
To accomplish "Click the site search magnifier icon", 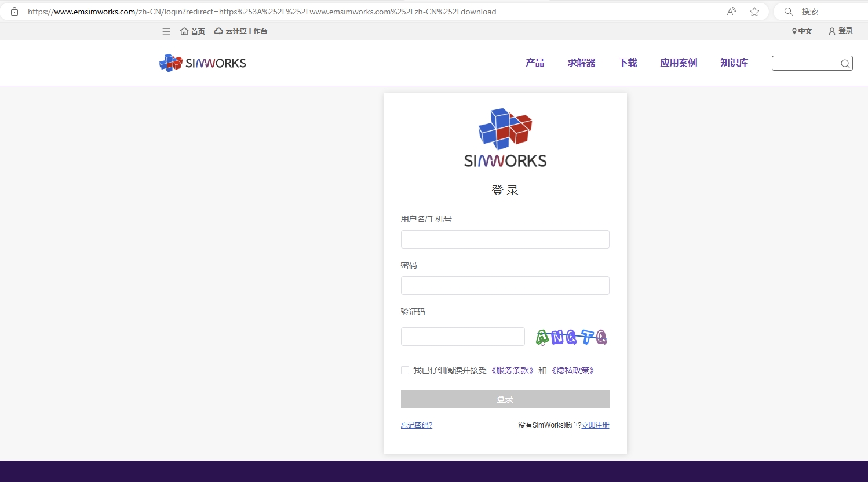I will click(845, 64).
